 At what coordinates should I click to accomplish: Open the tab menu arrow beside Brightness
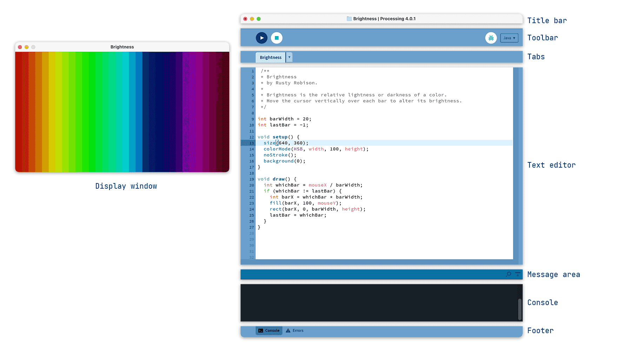tap(289, 57)
